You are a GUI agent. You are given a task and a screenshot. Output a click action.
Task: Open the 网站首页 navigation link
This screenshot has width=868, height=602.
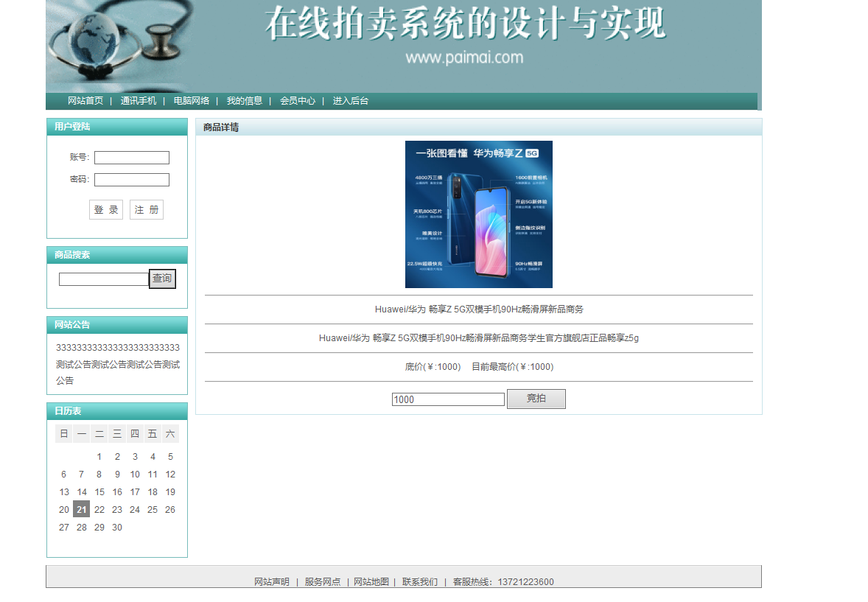pyautogui.click(x=85, y=101)
